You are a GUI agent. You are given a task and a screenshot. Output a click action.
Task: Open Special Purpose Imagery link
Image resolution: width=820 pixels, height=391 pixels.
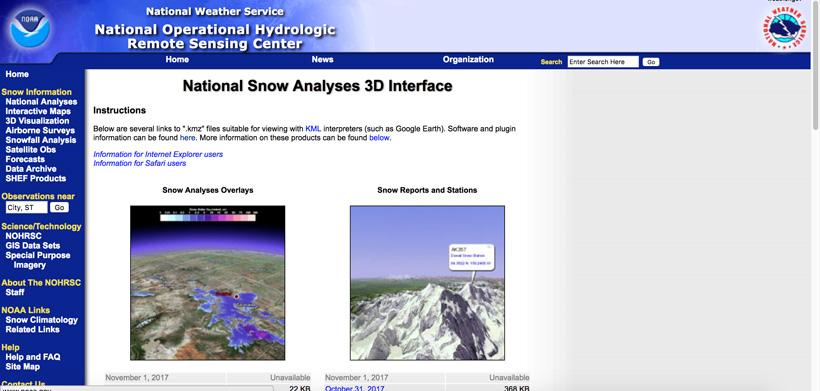point(38,260)
